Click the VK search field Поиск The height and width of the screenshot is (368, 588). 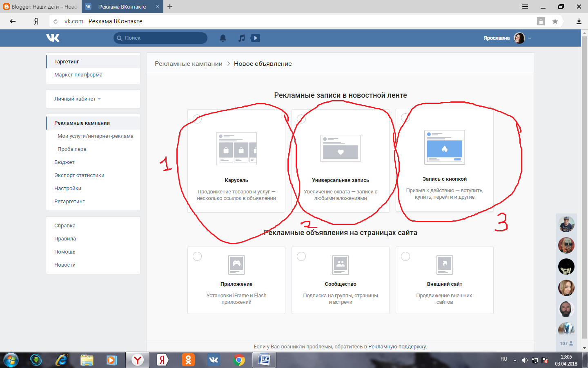click(x=160, y=38)
